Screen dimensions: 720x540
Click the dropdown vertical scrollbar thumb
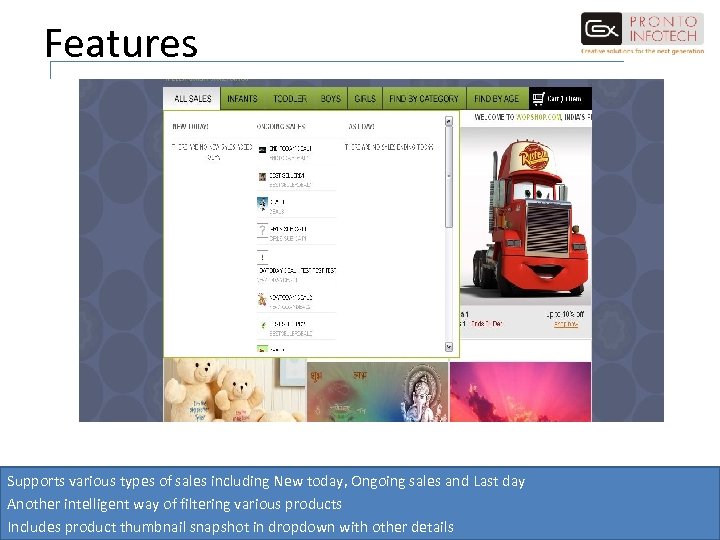coord(449,177)
